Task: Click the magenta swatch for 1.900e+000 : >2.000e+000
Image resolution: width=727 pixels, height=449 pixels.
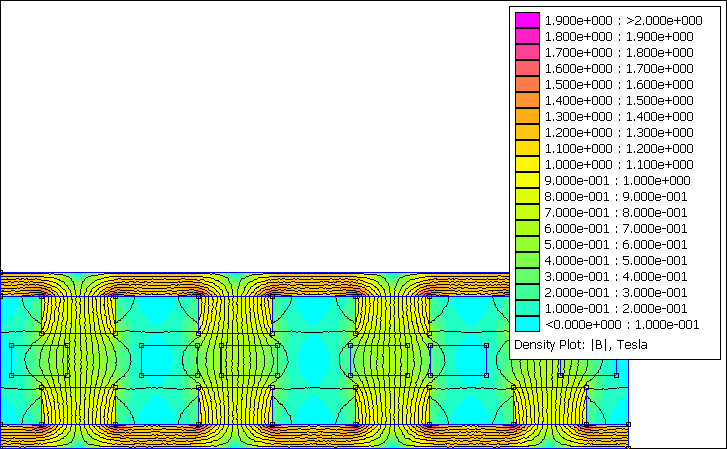Action: click(x=527, y=20)
